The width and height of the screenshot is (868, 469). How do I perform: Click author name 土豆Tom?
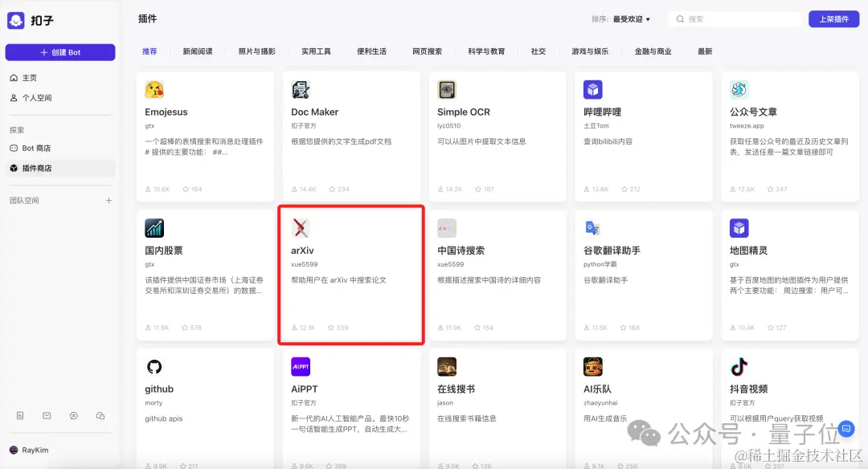pyautogui.click(x=596, y=126)
